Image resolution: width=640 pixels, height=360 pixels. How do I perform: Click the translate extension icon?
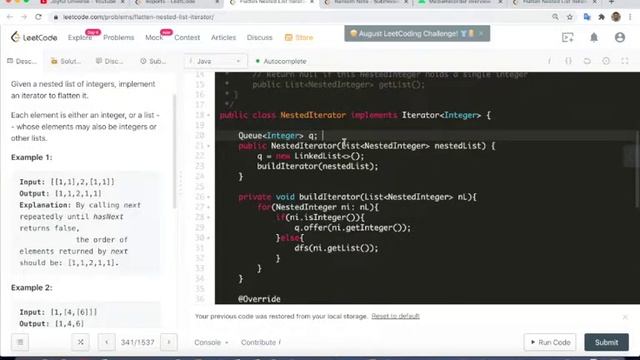(x=587, y=17)
